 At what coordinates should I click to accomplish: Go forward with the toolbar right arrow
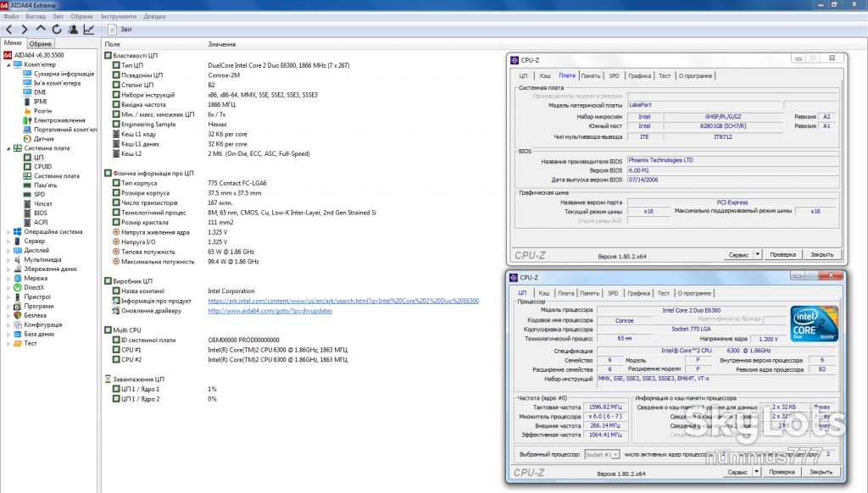coord(25,30)
